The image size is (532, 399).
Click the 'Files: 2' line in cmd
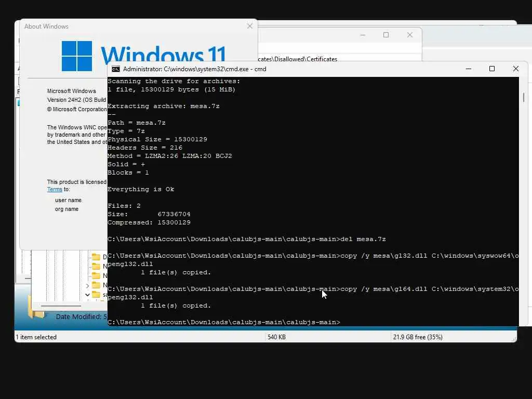point(124,206)
